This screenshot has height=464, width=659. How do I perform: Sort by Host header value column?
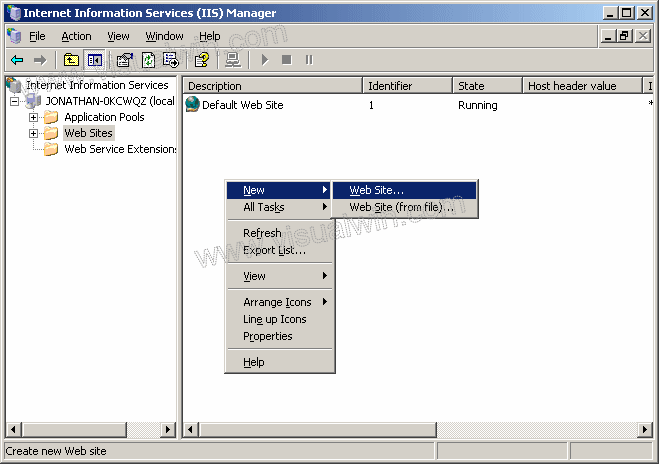click(x=583, y=86)
